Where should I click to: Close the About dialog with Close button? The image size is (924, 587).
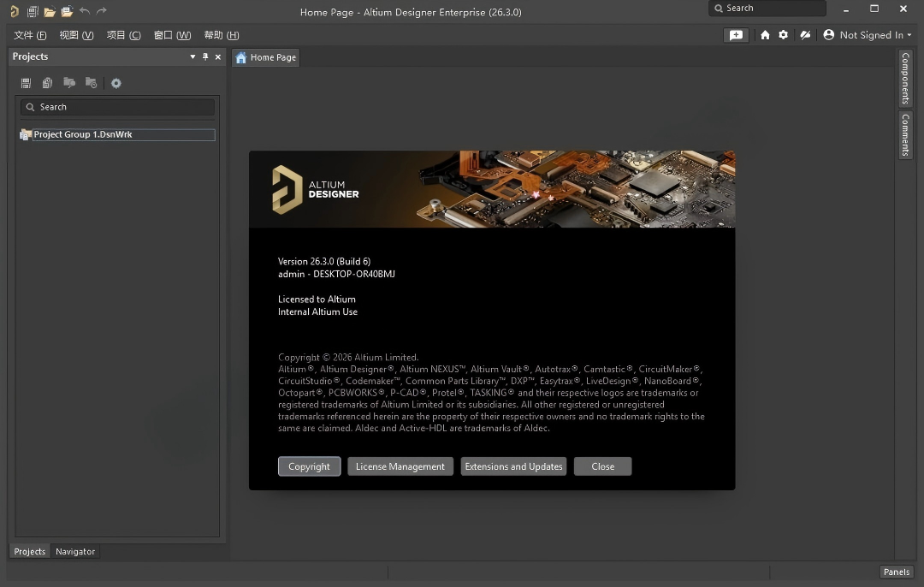[x=603, y=466]
